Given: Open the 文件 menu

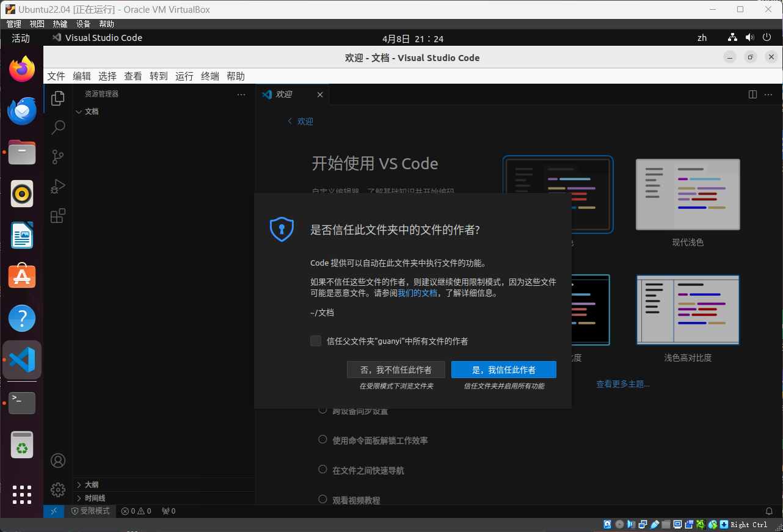Looking at the screenshot, I should pyautogui.click(x=56, y=76).
